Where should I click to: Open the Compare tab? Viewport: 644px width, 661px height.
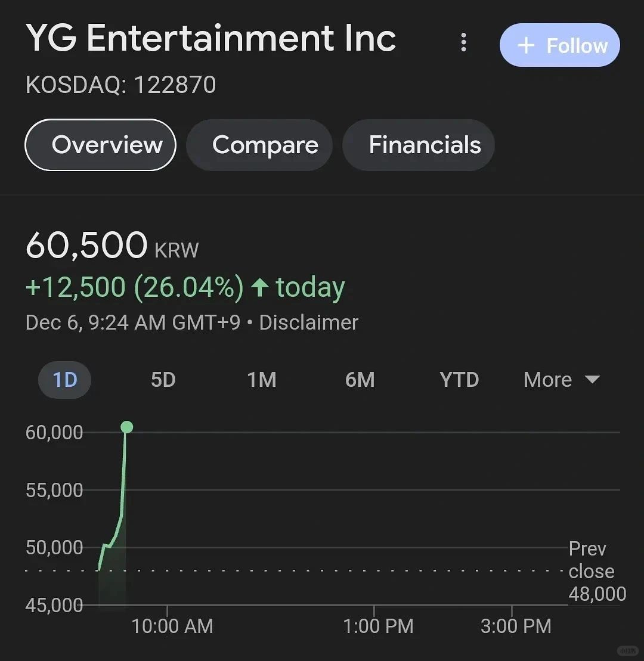259,145
